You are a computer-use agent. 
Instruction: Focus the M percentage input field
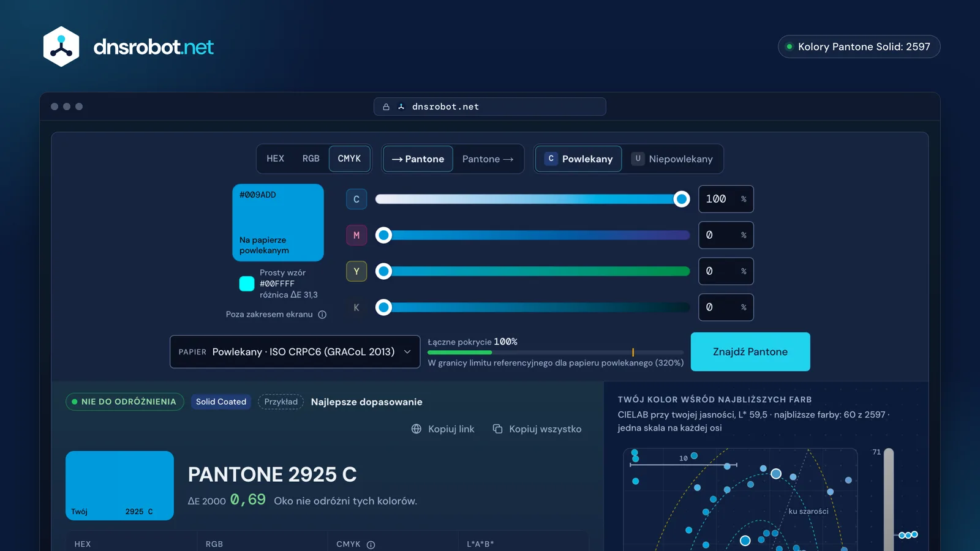726,235
